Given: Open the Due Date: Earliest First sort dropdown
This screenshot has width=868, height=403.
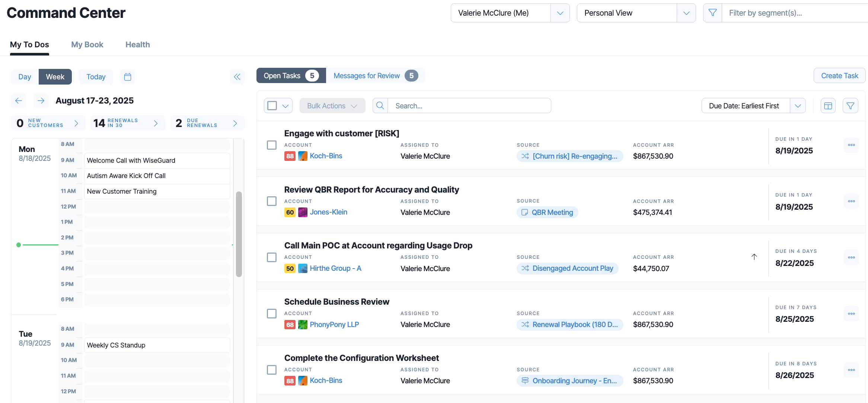Looking at the screenshot, I should click(754, 106).
